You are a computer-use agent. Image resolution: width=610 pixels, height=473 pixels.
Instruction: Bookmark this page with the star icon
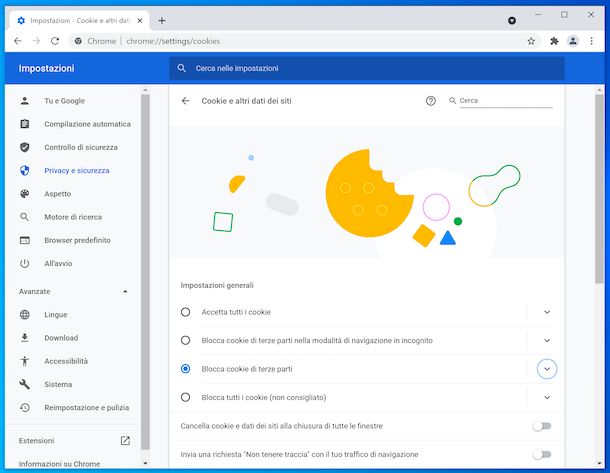(531, 41)
